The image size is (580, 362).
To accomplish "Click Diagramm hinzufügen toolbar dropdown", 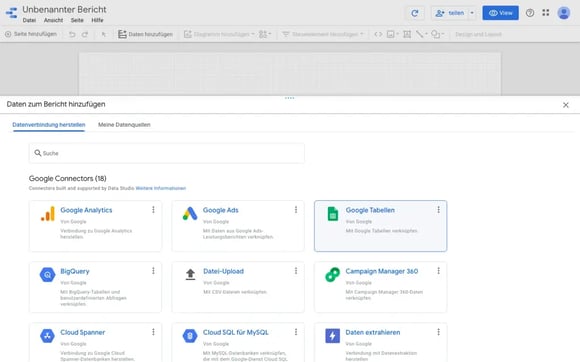I will pos(219,34).
